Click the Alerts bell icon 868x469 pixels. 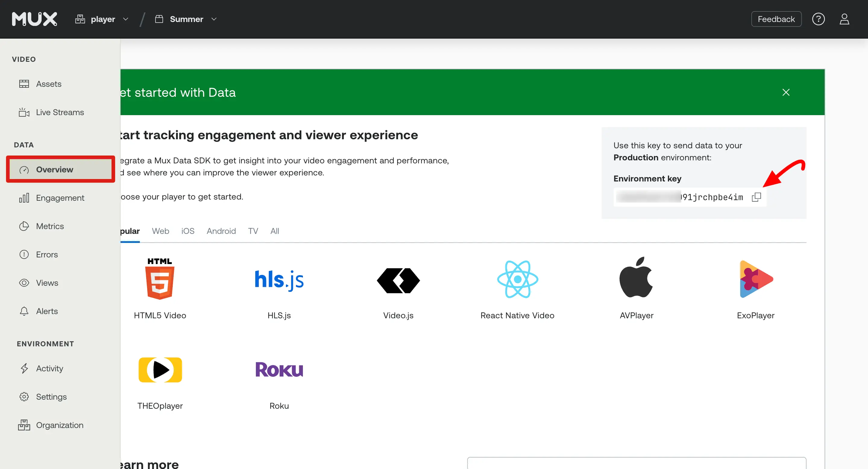click(x=24, y=311)
